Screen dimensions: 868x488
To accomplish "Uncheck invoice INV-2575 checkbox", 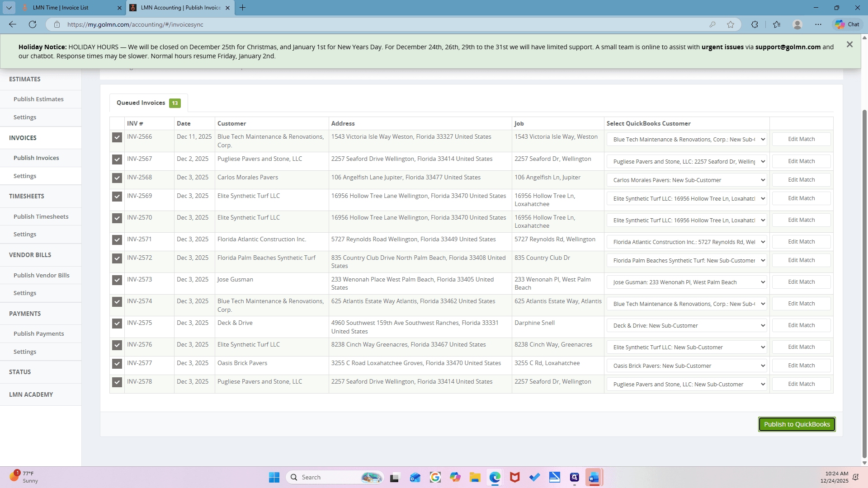I will 117,324.
